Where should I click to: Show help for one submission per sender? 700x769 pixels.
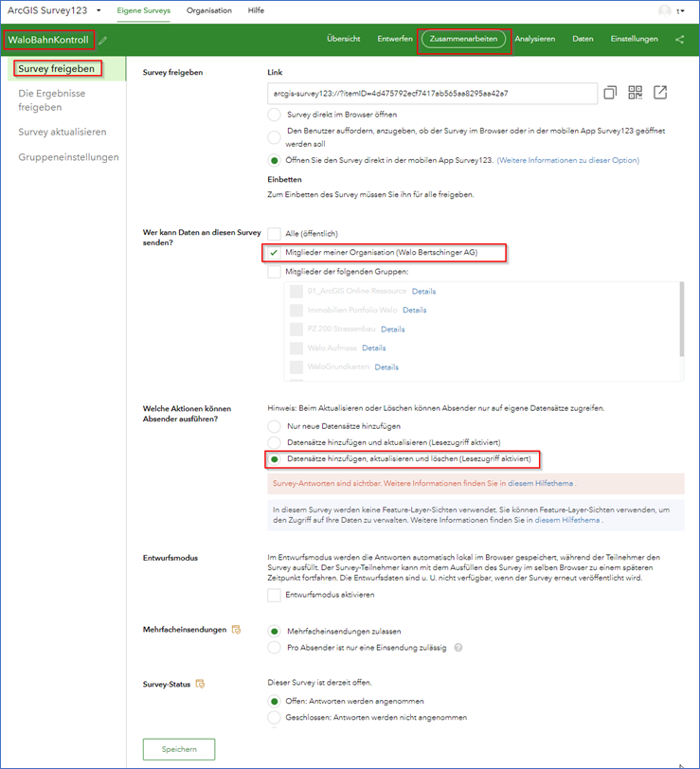point(458,648)
